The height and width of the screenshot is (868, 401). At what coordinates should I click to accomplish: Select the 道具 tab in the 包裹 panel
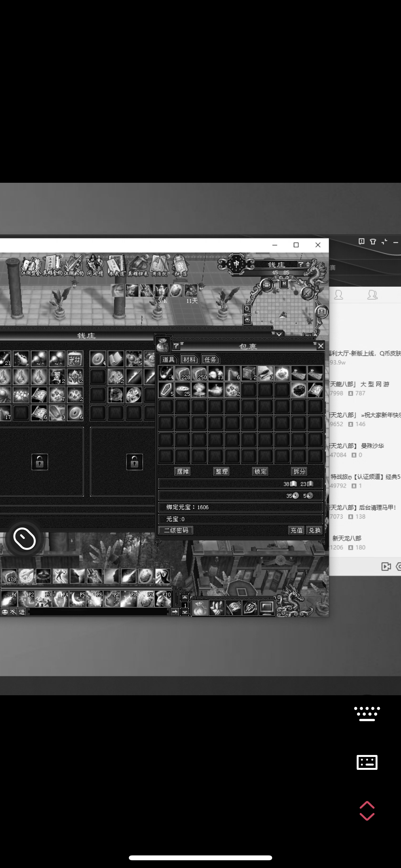pos(168,359)
